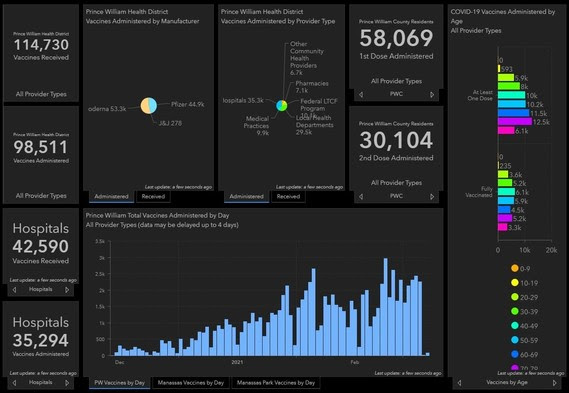Click Medical Practices 9.9k label
569x393 pixels.
pyautogui.click(x=257, y=126)
